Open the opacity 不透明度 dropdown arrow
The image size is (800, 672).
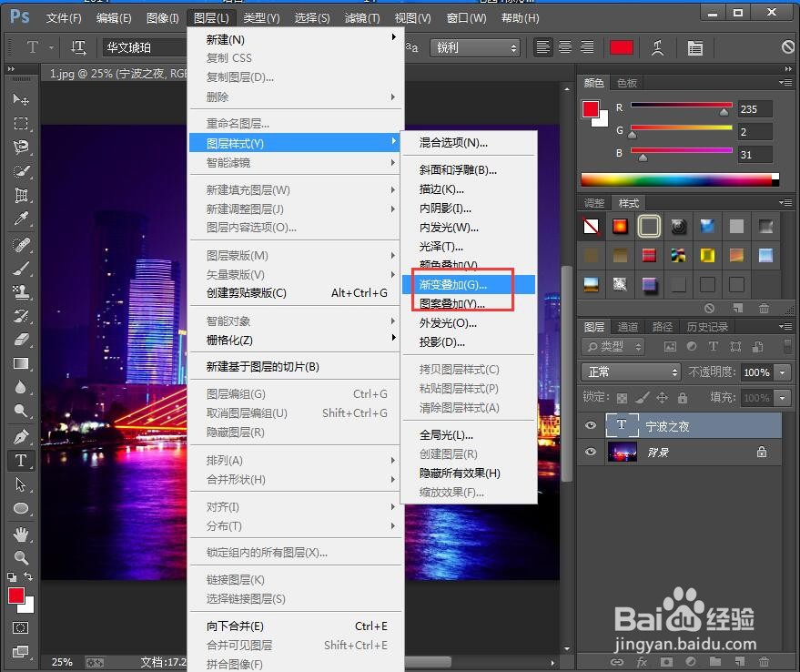(782, 372)
